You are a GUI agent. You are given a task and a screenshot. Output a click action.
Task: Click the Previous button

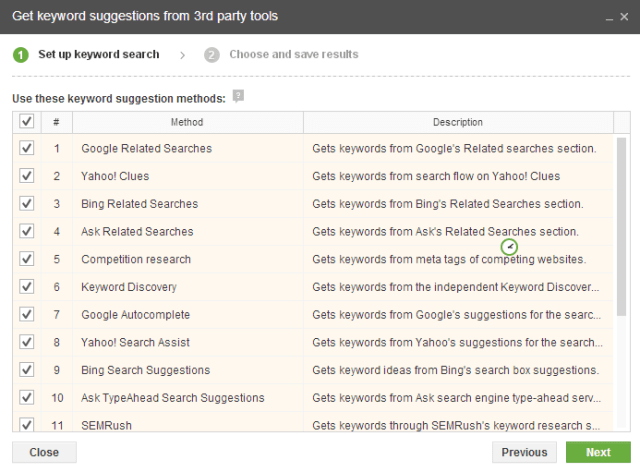[x=524, y=452]
